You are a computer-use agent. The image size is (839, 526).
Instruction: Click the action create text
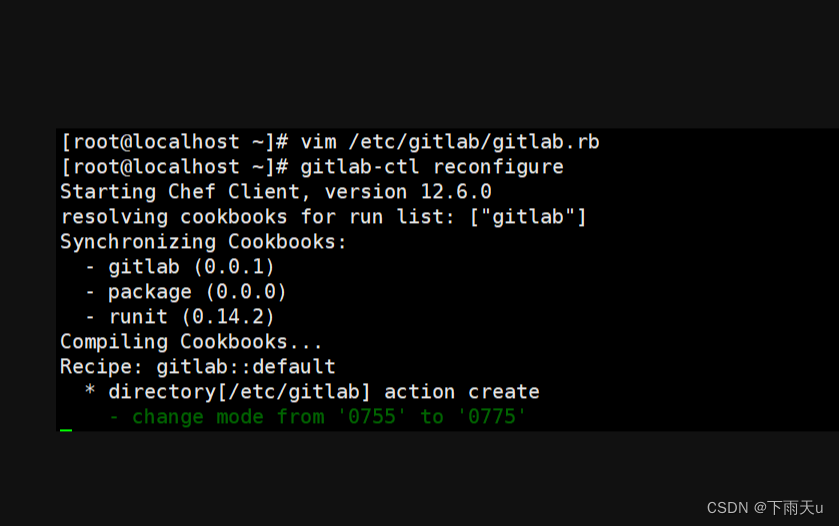pyautogui.click(x=462, y=392)
